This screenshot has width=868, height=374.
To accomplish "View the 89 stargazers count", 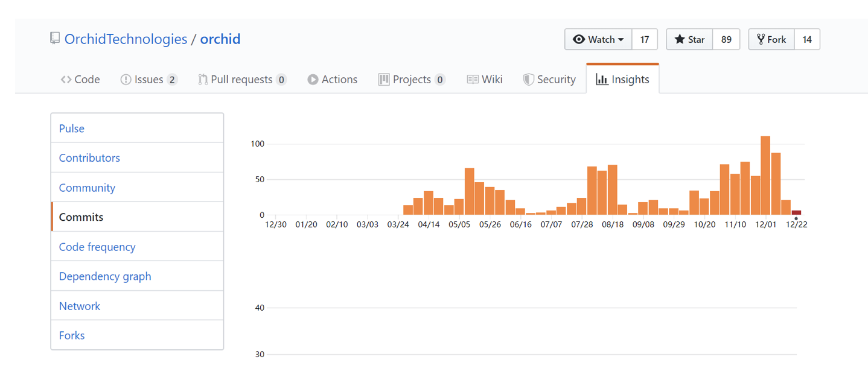I will (x=726, y=39).
